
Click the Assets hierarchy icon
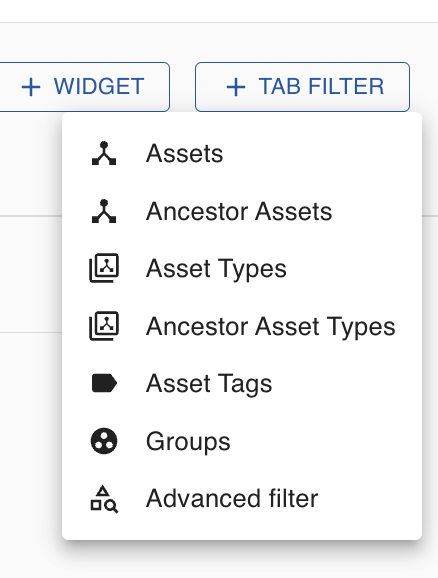(x=104, y=153)
